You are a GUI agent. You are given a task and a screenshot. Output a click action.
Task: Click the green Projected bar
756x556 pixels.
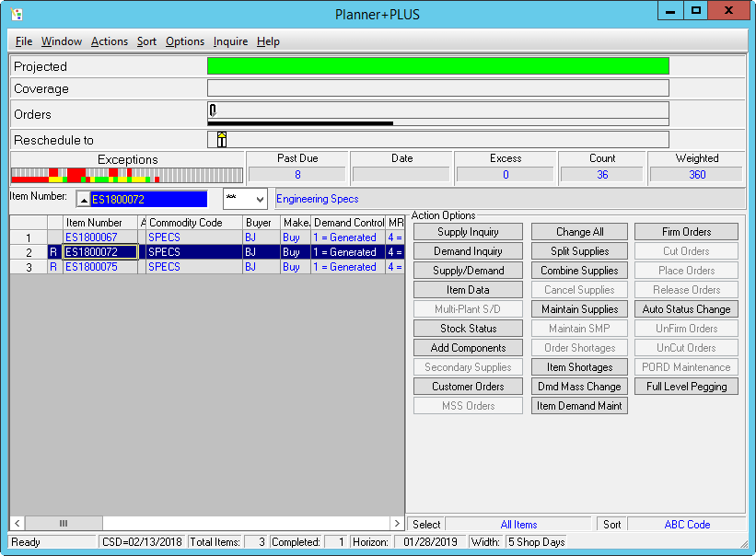point(437,66)
